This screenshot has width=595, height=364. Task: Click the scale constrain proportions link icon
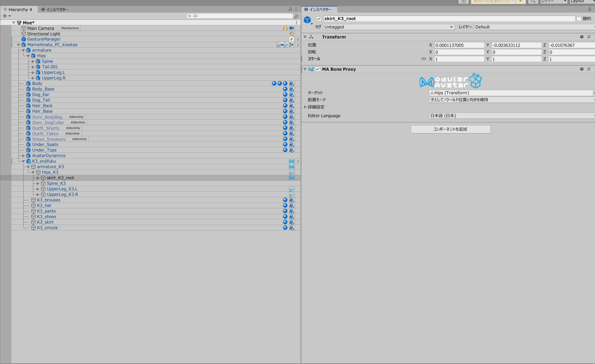pyautogui.click(x=423, y=59)
